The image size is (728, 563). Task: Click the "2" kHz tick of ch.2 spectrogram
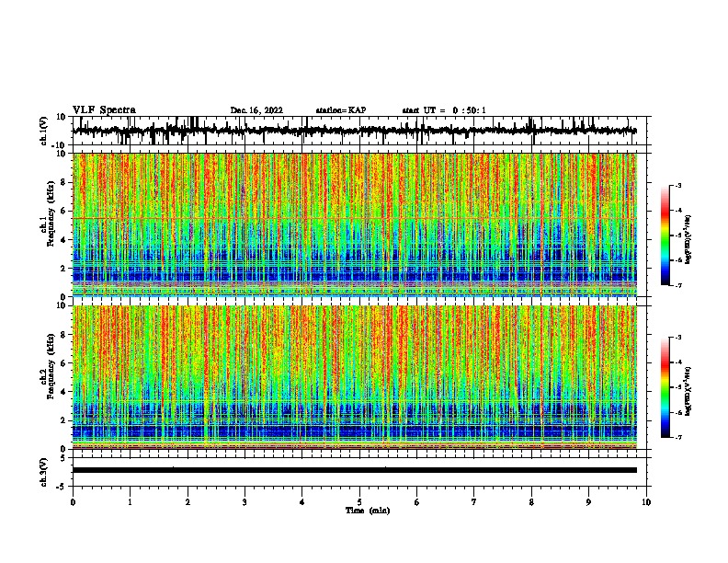(x=63, y=420)
